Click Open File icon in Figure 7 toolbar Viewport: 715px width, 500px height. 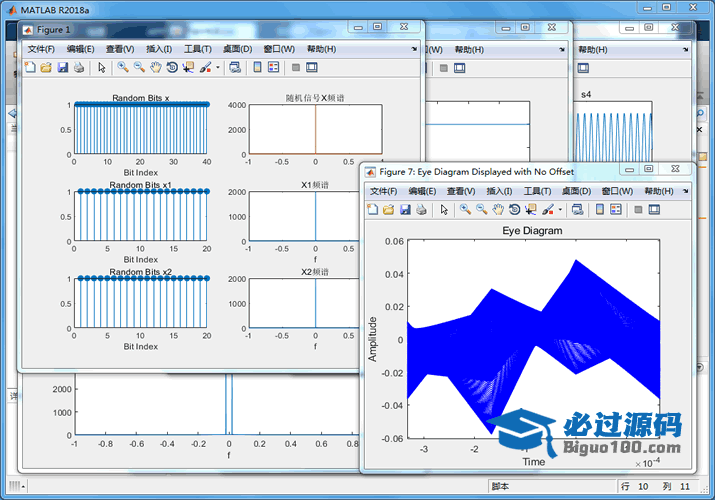[x=388, y=210]
